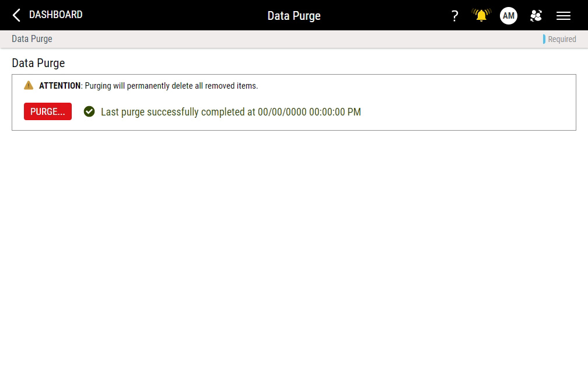Click the Data Purge section heading

(x=38, y=63)
